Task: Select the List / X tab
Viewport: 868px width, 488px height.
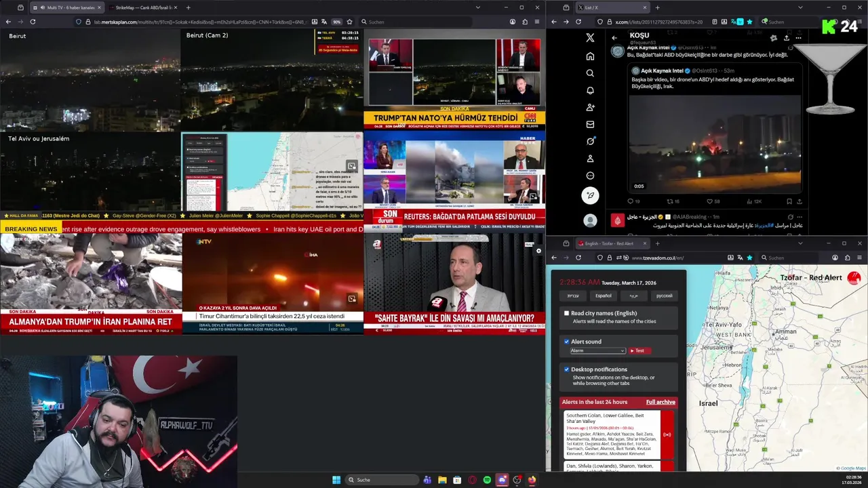Action: (x=612, y=7)
